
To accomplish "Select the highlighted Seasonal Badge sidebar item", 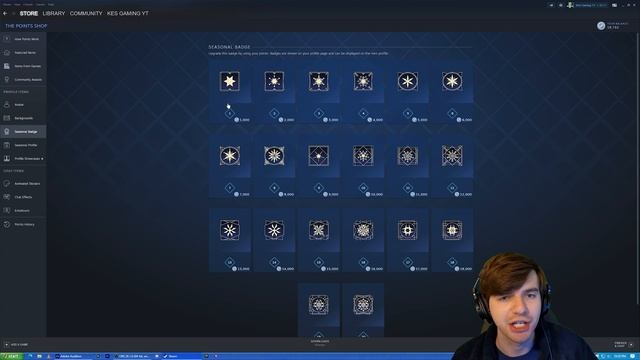I will click(23, 131).
